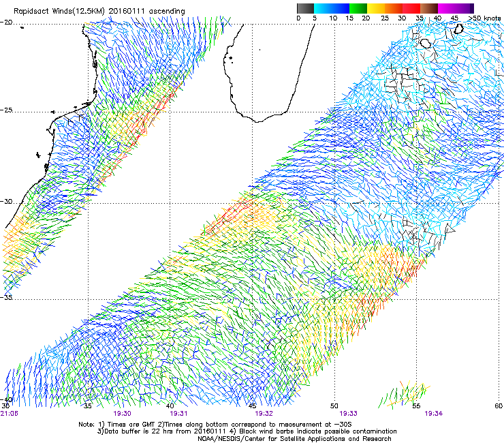
Task: Click the purple time stamp '21:08'
Action: pyautogui.click(x=10, y=414)
